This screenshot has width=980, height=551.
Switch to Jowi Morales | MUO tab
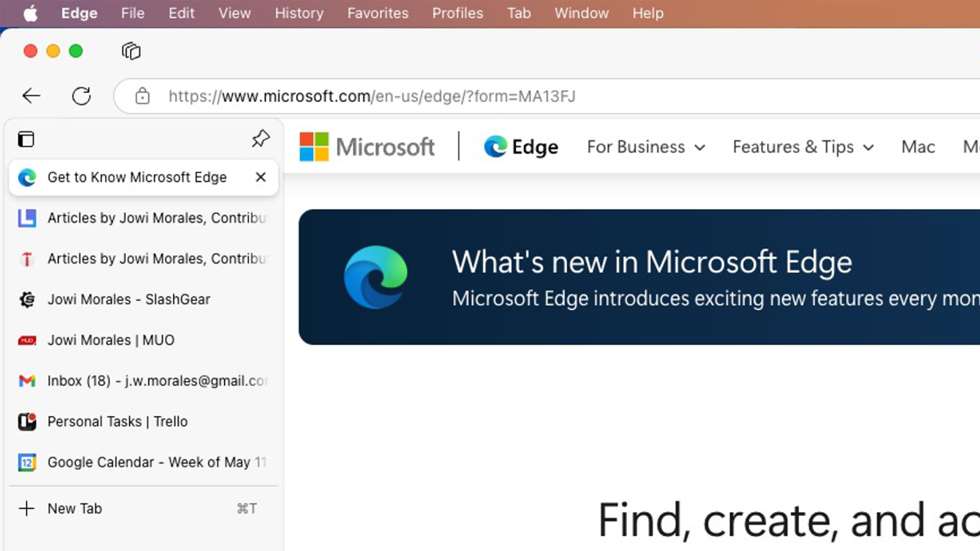tap(143, 340)
